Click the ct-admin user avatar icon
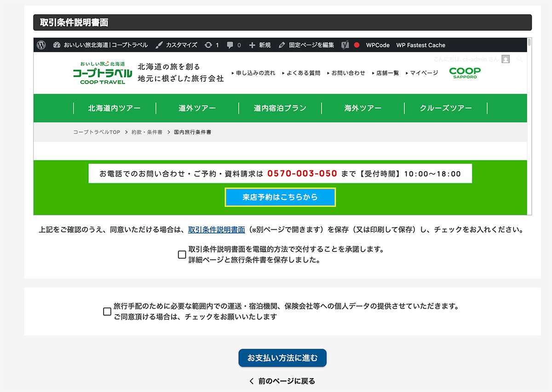This screenshot has width=552, height=392. [505, 59]
